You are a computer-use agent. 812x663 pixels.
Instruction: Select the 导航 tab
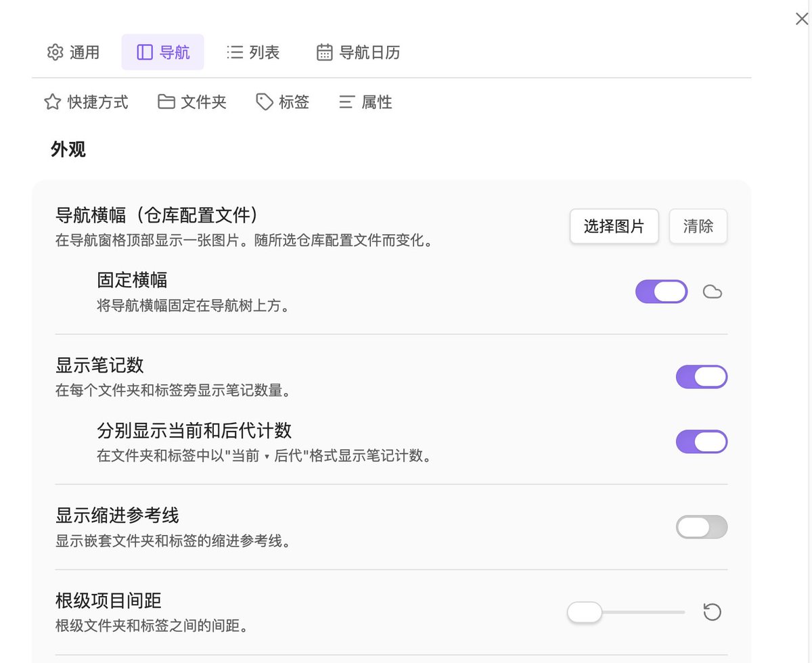coord(163,52)
